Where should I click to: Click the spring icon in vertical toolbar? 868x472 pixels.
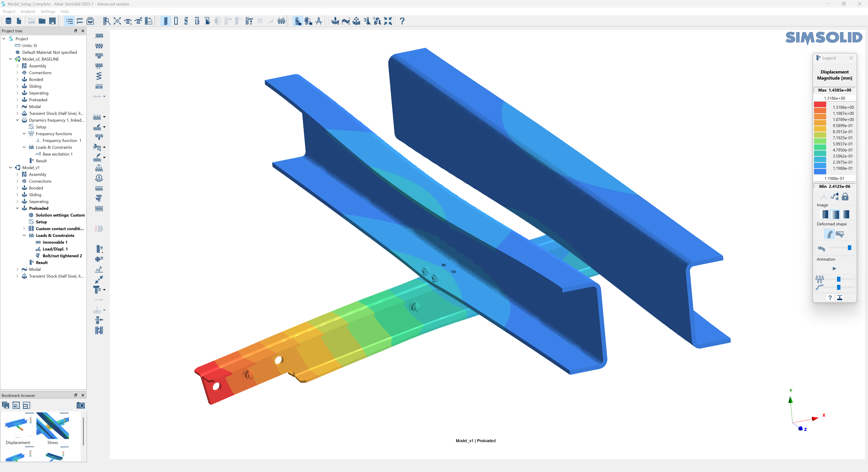tap(99, 76)
